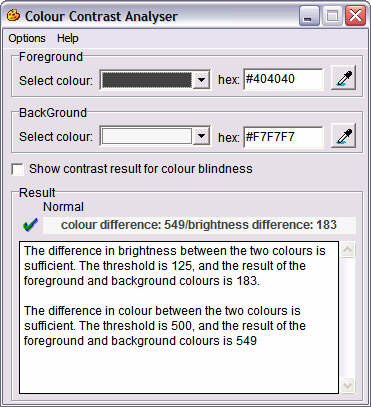Edit the foreground hex field #404040
This screenshot has height=407, width=371.
tap(283, 79)
